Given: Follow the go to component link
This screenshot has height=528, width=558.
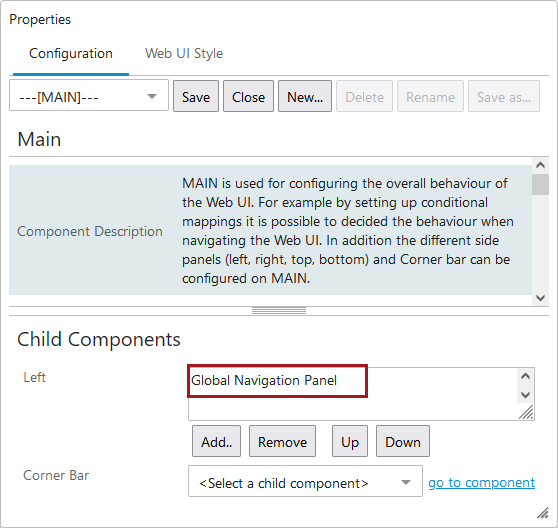Looking at the screenshot, I should pyautogui.click(x=481, y=482).
